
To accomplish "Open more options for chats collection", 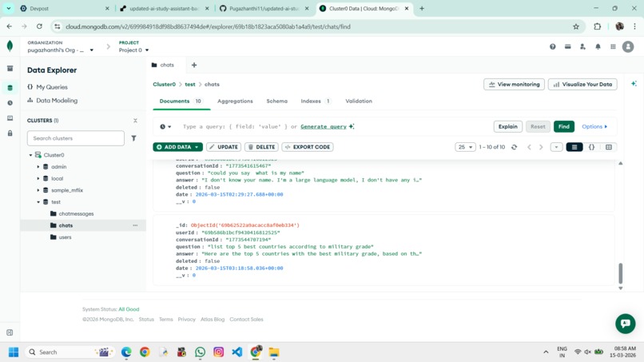I will pyautogui.click(x=135, y=225).
